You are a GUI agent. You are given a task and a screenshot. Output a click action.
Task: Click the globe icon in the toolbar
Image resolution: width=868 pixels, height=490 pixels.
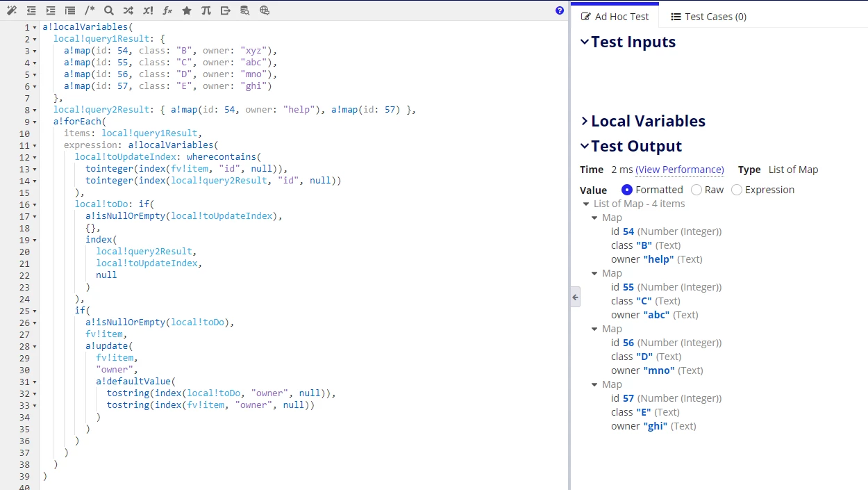click(265, 10)
